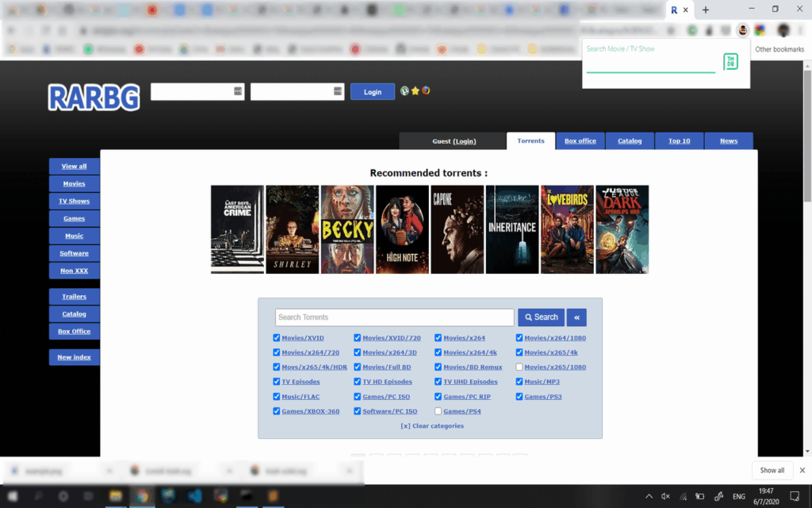The image size is (812, 508).
Task: Toggle TV UHD Episodes checkbox
Action: [x=438, y=382]
